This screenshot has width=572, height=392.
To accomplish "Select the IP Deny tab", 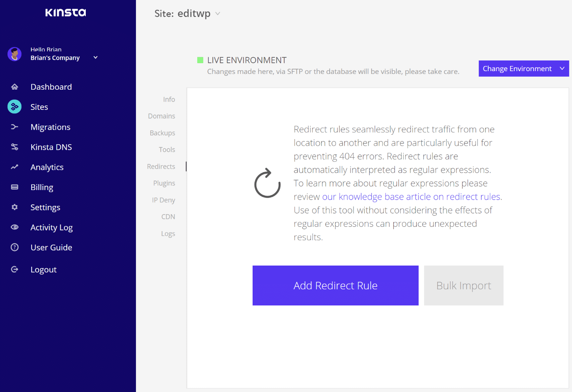I will 163,200.
